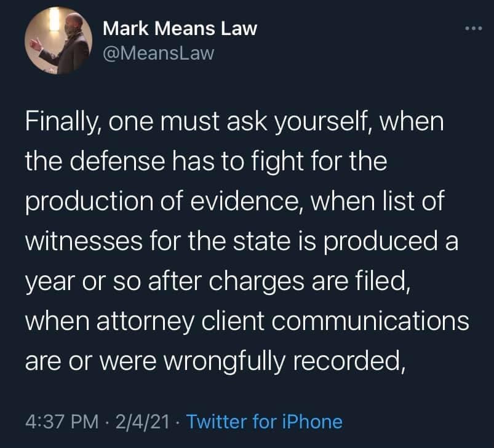Click the Twitter for iPhone source link
The height and width of the screenshot is (448, 494).
[263, 422]
